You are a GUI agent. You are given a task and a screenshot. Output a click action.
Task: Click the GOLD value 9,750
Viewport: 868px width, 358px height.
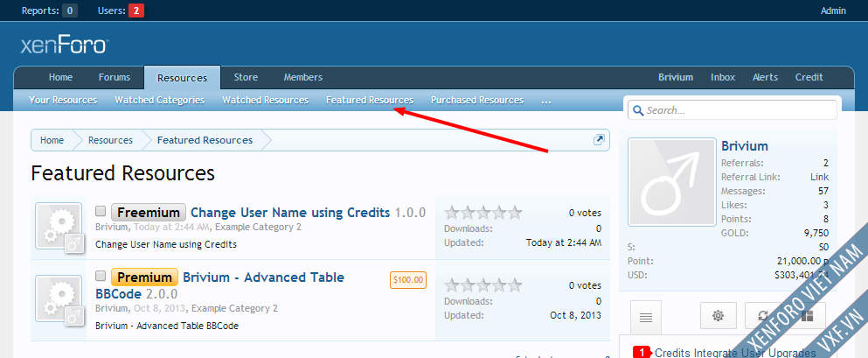pos(817,234)
